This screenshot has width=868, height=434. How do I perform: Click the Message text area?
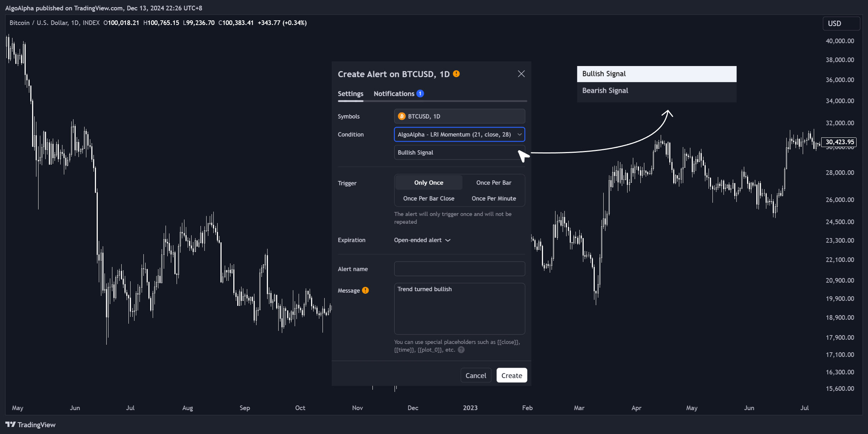point(460,309)
